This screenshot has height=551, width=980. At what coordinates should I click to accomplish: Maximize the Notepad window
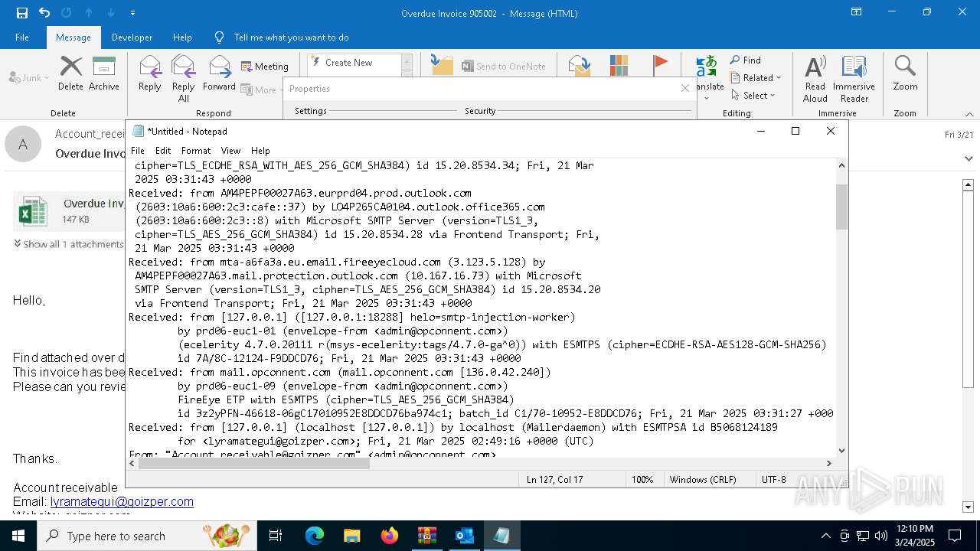[x=795, y=131]
